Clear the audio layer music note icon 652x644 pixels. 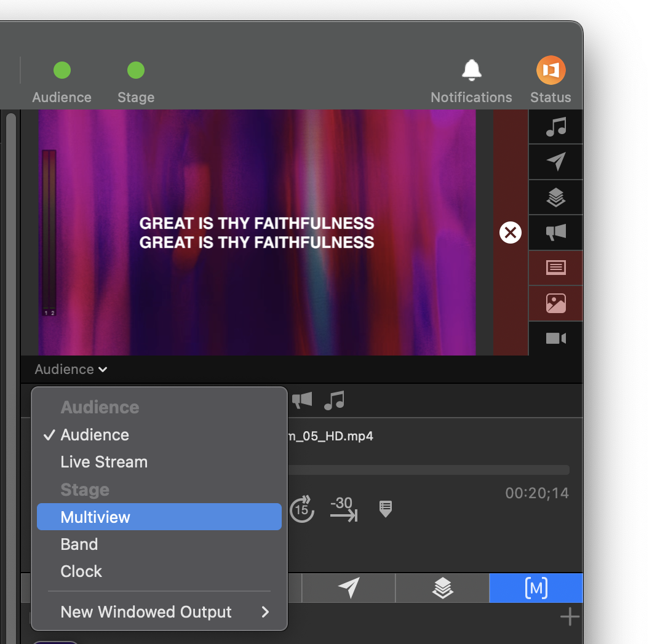coord(555,127)
